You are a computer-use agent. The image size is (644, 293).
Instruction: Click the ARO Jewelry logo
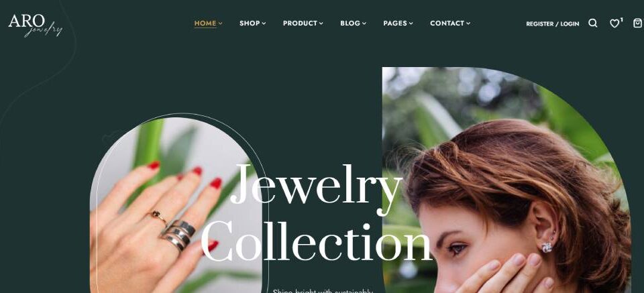pos(36,25)
